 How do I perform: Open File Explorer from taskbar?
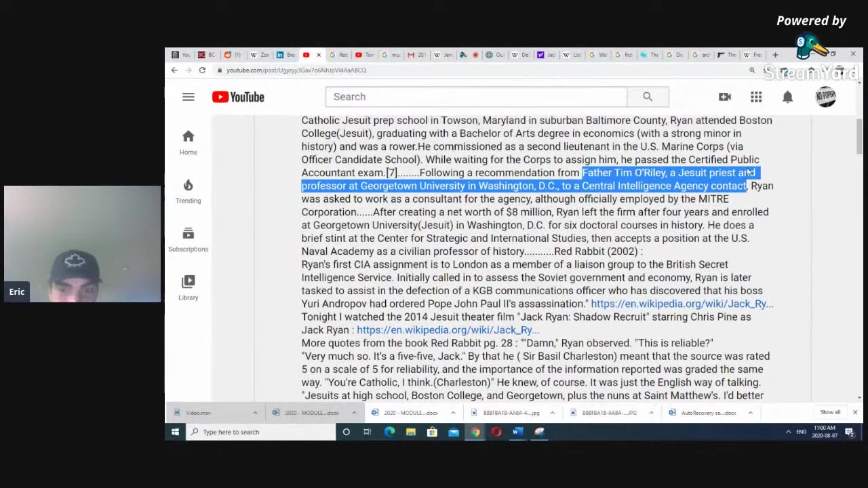tap(410, 432)
